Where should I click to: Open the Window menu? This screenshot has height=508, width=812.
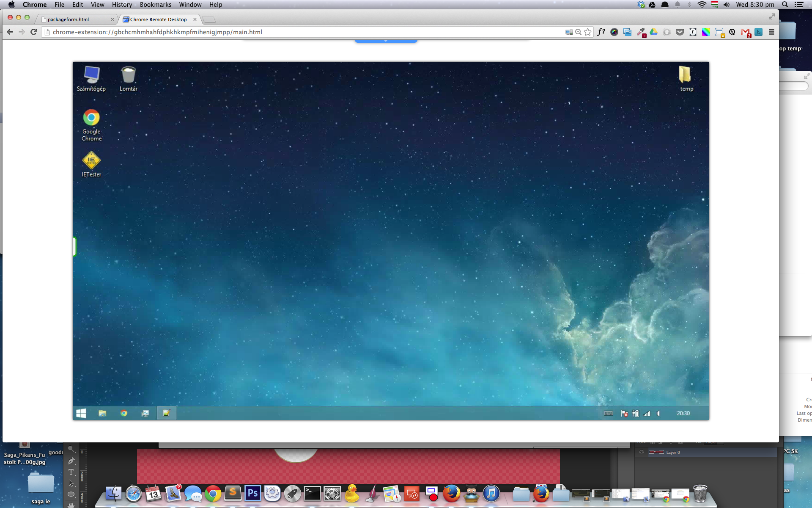pos(190,5)
